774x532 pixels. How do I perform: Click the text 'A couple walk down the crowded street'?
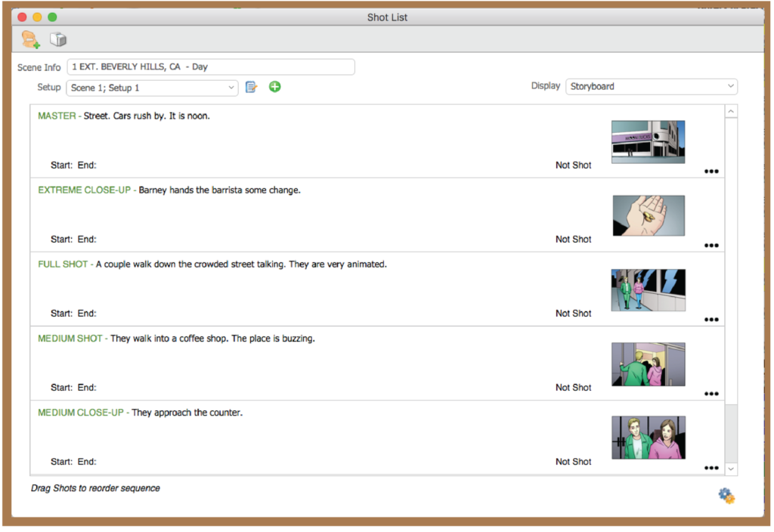coord(175,264)
